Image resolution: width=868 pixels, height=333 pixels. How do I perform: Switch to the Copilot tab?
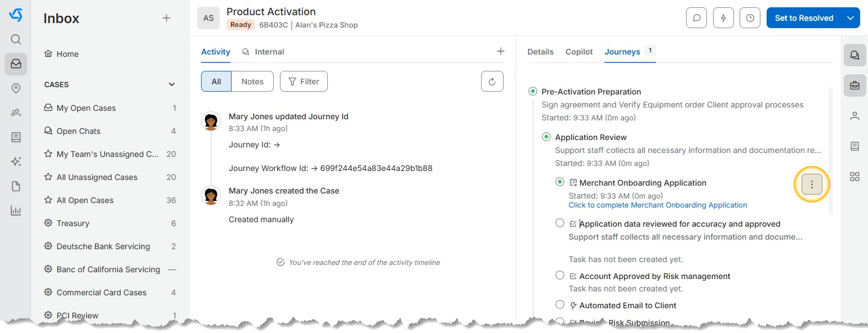point(579,52)
